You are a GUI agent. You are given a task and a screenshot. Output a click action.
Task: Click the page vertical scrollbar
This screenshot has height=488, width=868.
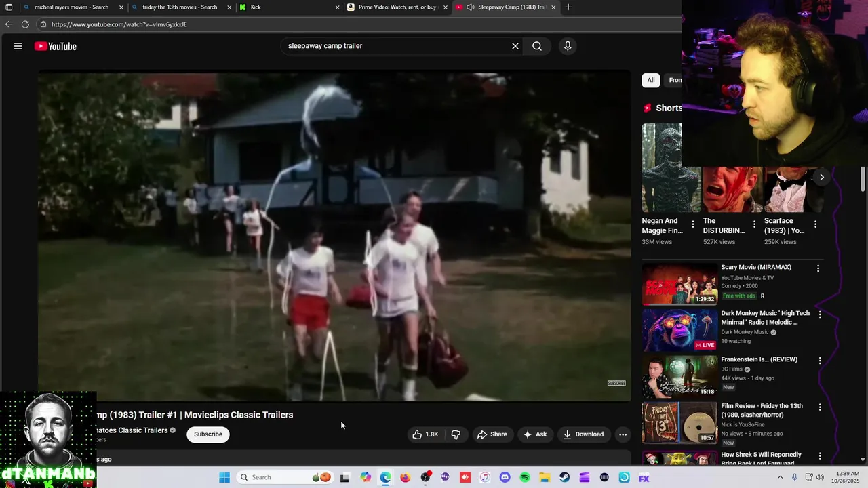click(863, 178)
